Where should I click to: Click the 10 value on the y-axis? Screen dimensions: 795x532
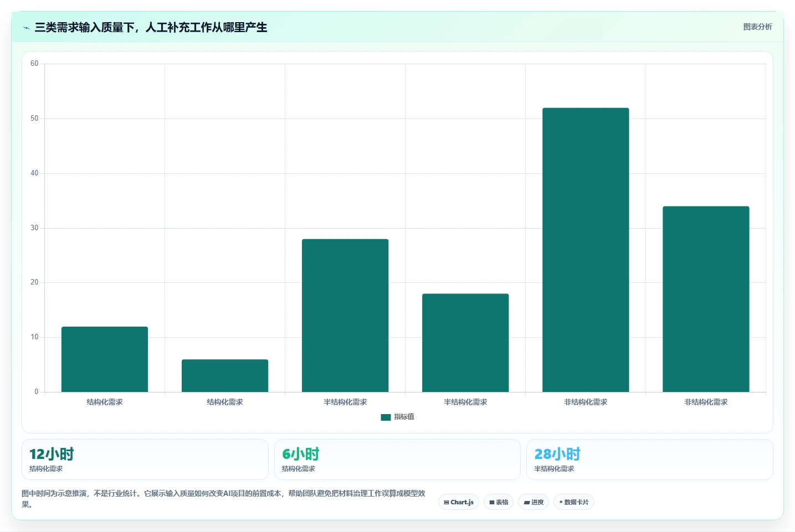click(x=34, y=337)
